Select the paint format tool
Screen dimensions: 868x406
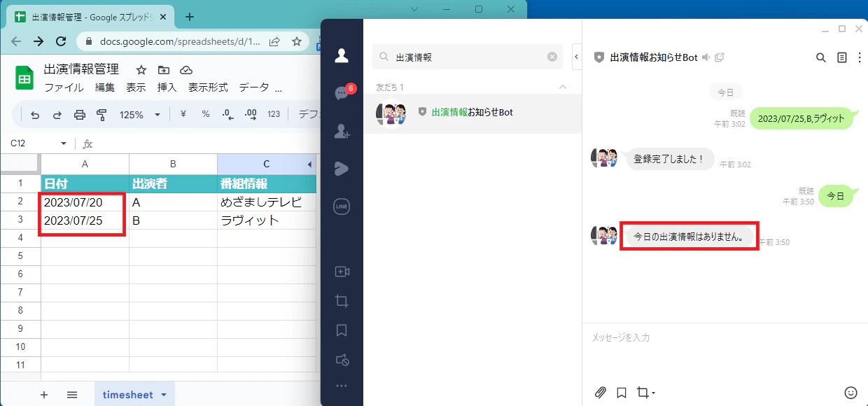point(101,115)
